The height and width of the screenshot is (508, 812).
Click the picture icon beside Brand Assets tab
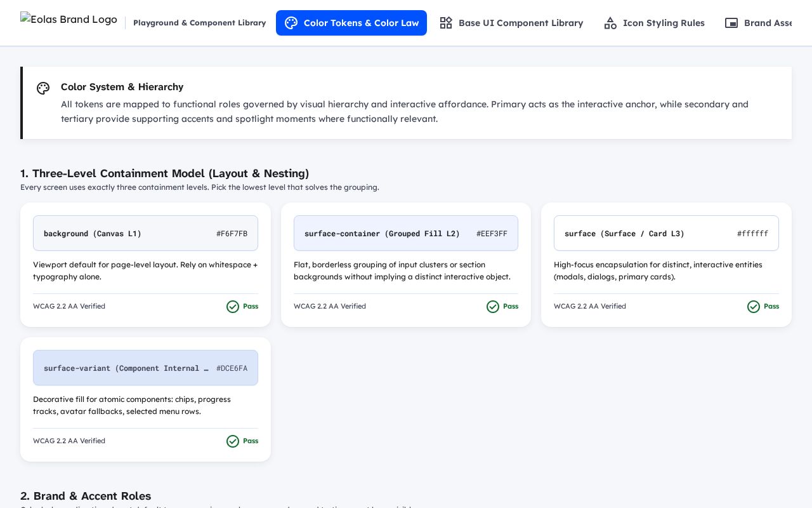pos(731,23)
